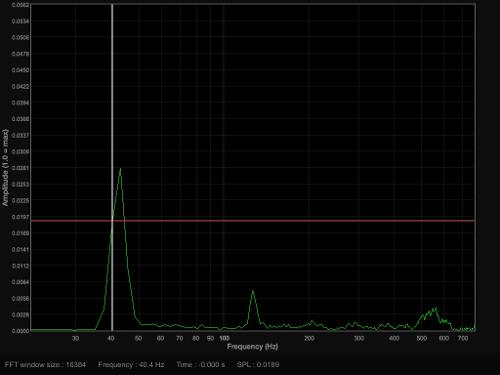Click the small bump at 200 Hz
This screenshot has height=375, width=500.
click(312, 323)
